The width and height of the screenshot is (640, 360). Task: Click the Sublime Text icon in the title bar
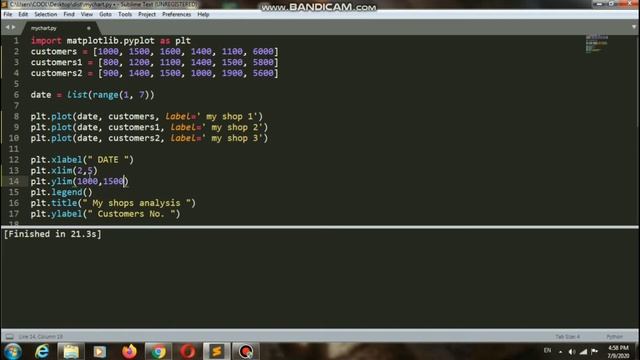[x=4, y=4]
